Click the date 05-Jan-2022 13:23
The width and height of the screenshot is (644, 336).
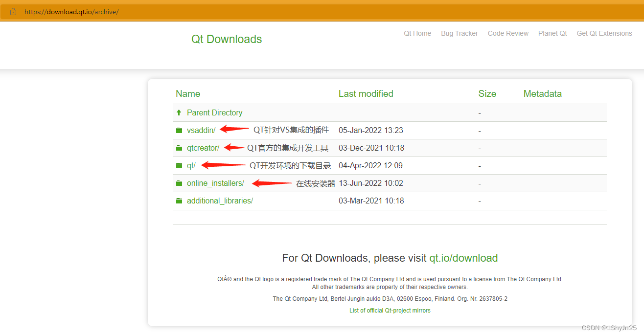coord(371,130)
